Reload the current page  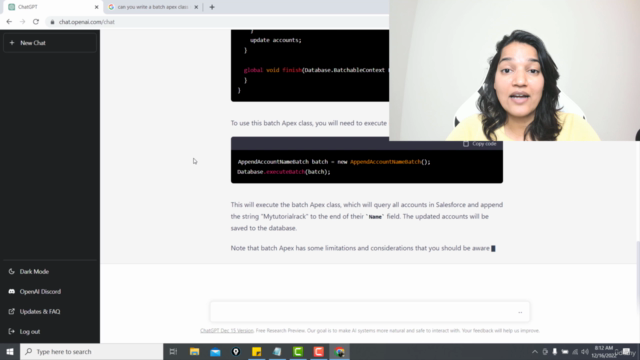coord(36,22)
